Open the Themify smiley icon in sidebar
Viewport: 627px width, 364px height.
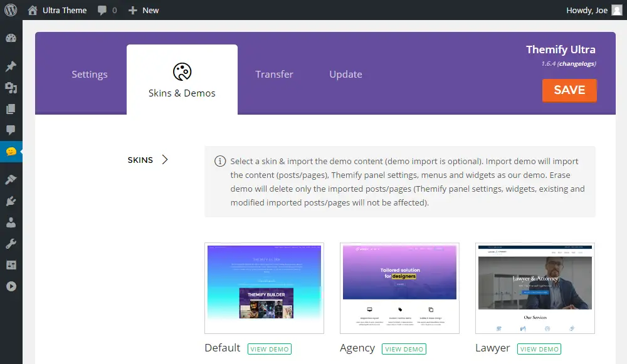[x=11, y=152]
